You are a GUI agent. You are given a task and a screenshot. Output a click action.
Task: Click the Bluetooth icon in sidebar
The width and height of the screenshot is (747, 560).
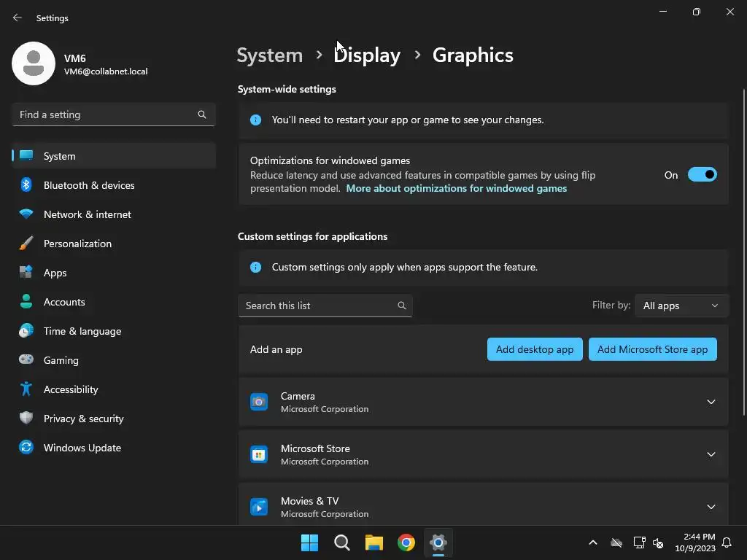tap(26, 184)
